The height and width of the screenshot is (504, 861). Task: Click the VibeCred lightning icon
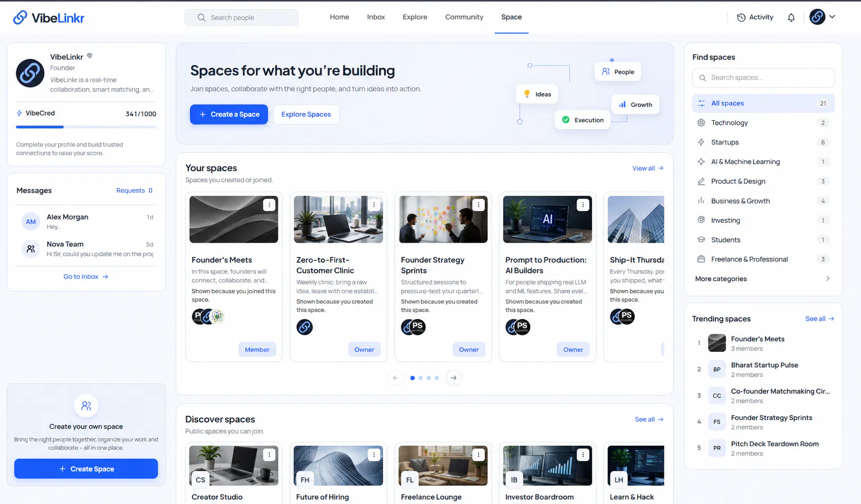pos(19,113)
